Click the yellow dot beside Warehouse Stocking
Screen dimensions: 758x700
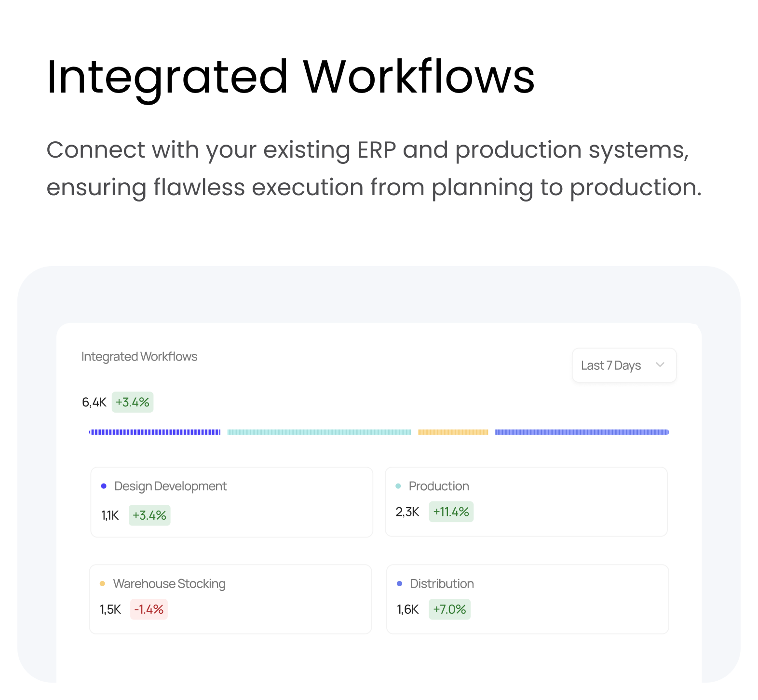click(102, 584)
